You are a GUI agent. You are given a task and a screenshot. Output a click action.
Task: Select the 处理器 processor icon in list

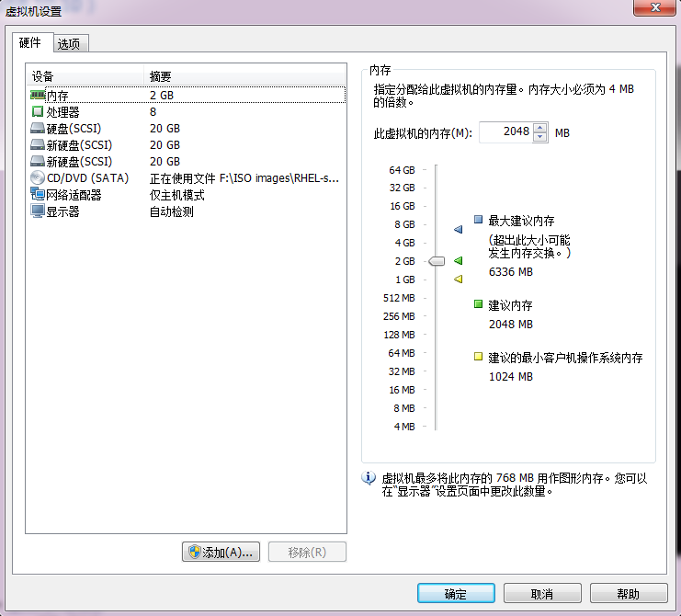(38, 111)
